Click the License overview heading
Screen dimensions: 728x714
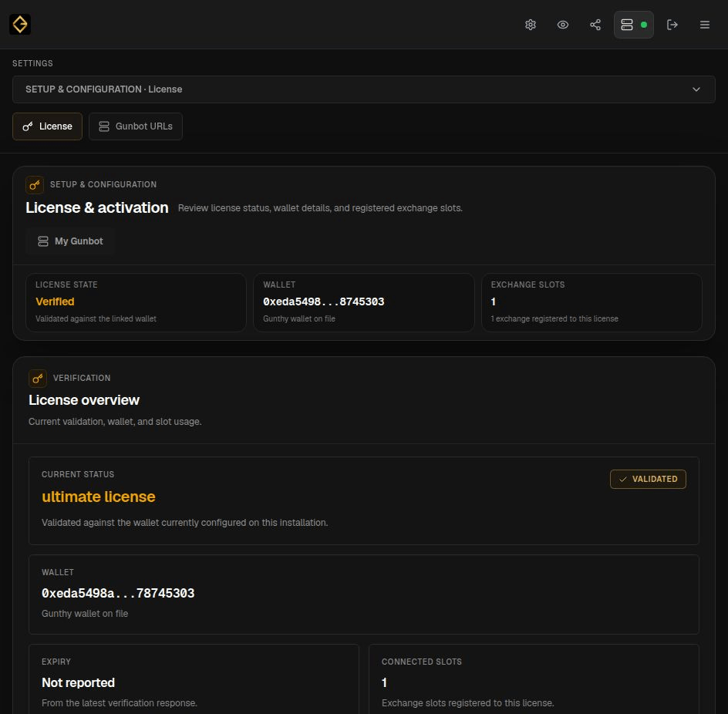(x=84, y=400)
